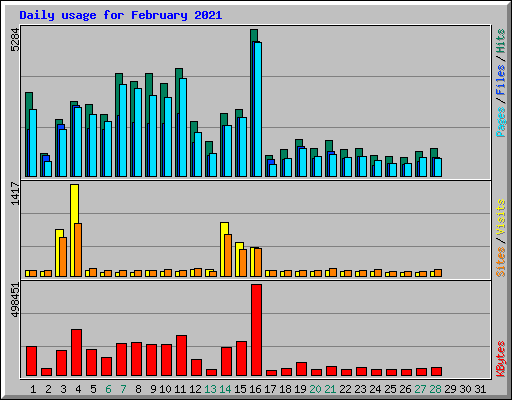Click day label 9 on the x-axis
Image resolution: width=512 pixels, height=400 pixels.
[x=153, y=389]
